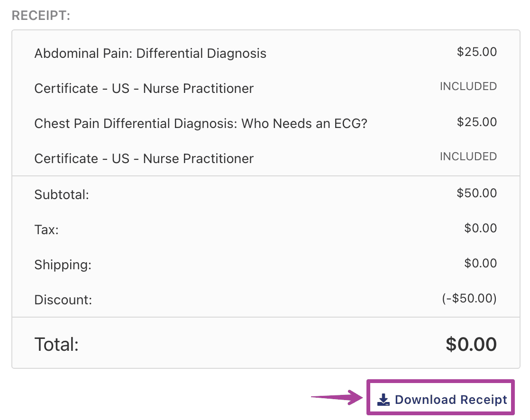Click the $50.00 subtotal amount
This screenshot has height=420, width=530.
tap(476, 193)
